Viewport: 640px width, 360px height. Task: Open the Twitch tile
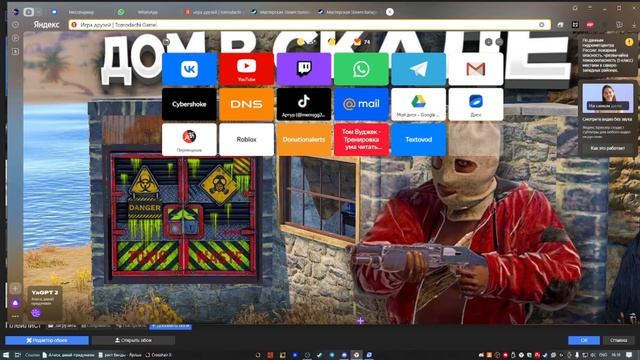tap(304, 69)
